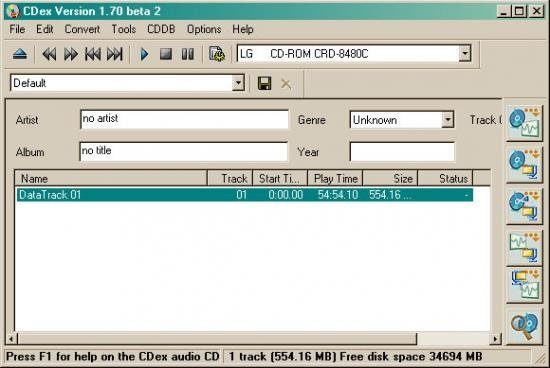The width and height of the screenshot is (550, 368).
Task: Query remote CDDB magnifier icon
Action: click(524, 326)
